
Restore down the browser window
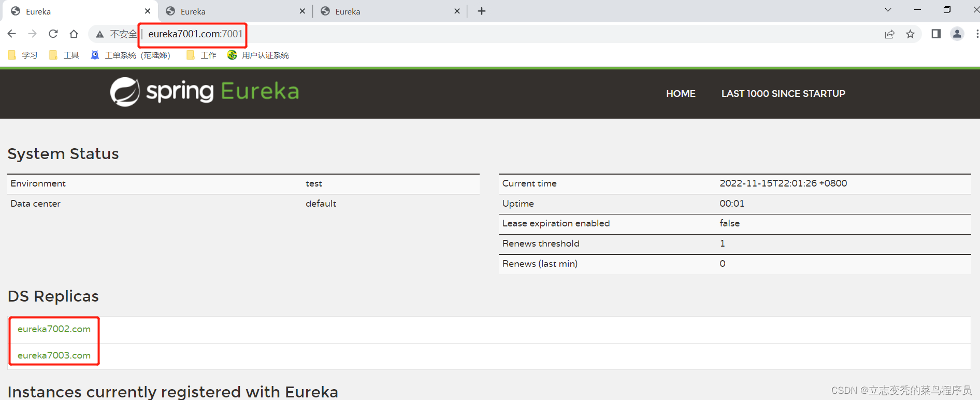click(947, 10)
